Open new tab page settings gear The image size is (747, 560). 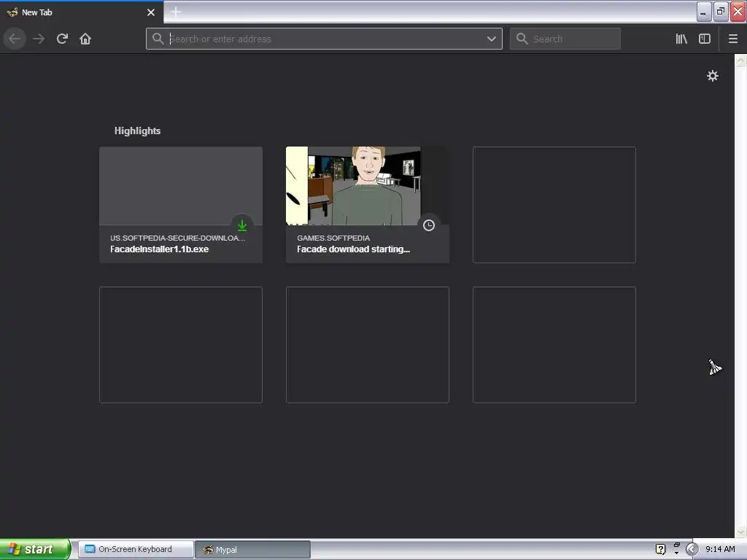(712, 76)
